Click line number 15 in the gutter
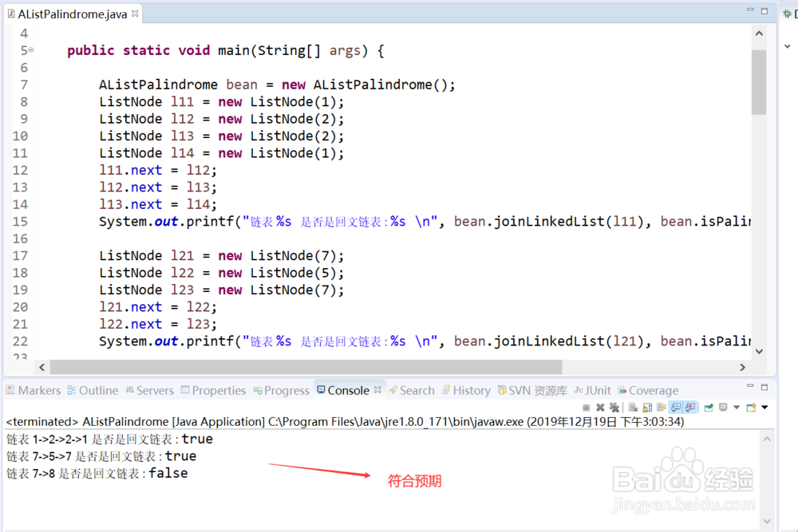This screenshot has width=798, height=532. coord(20,222)
